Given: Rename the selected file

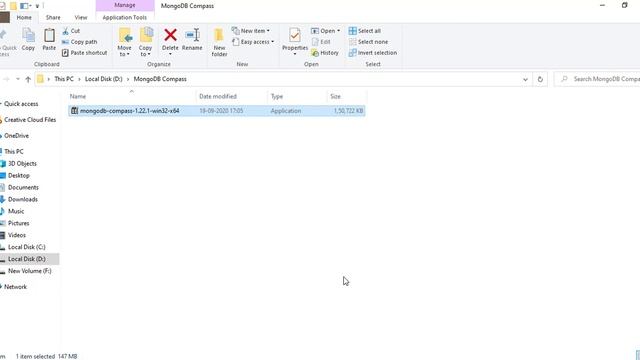Looking at the screenshot, I should [192, 40].
